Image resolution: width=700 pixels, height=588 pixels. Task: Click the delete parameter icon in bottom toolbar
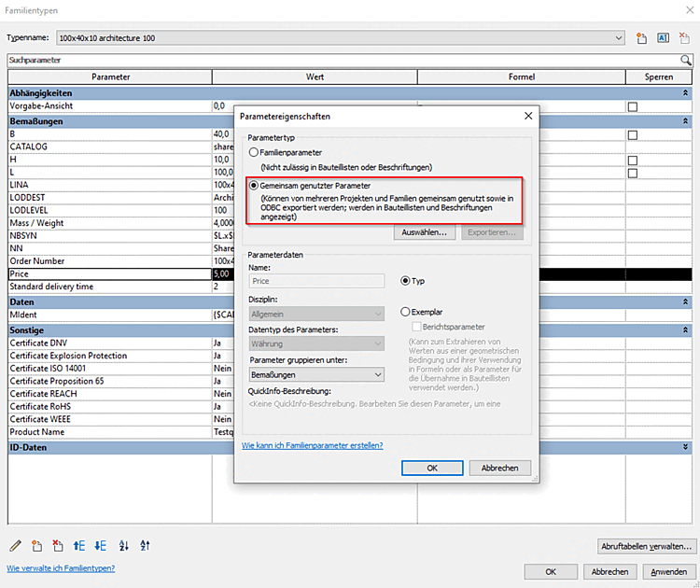(58, 545)
